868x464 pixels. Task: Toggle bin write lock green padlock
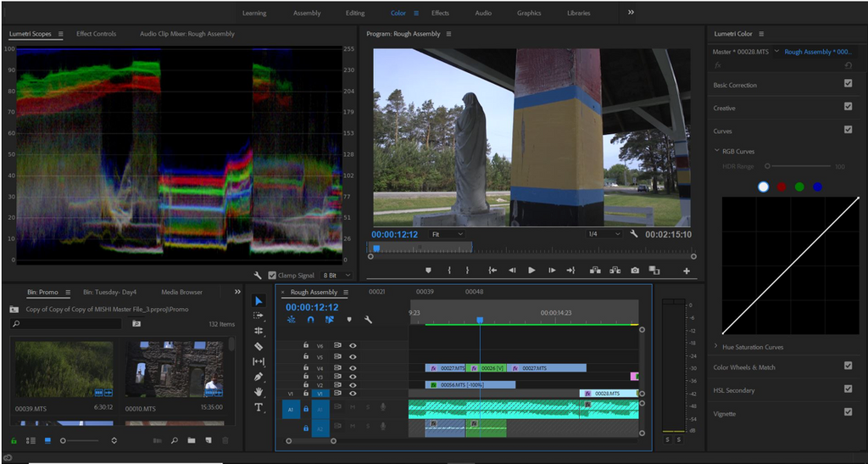[x=14, y=441]
